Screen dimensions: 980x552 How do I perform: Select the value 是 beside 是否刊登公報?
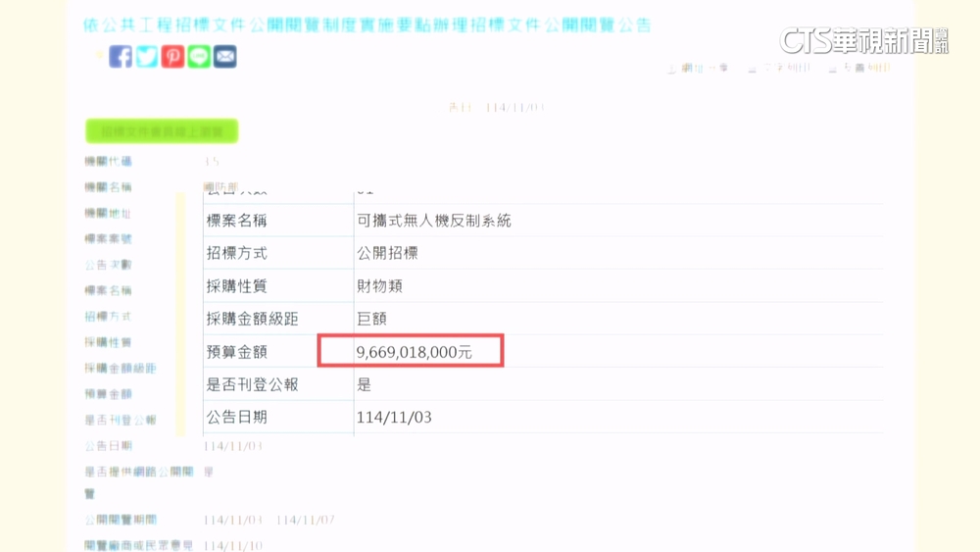(x=365, y=384)
